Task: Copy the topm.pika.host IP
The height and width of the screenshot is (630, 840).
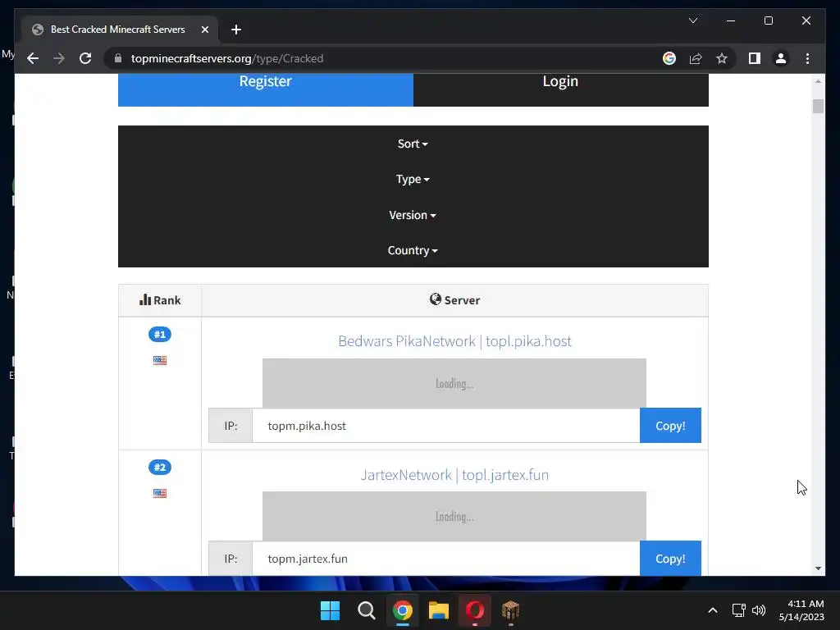Action: (x=670, y=426)
